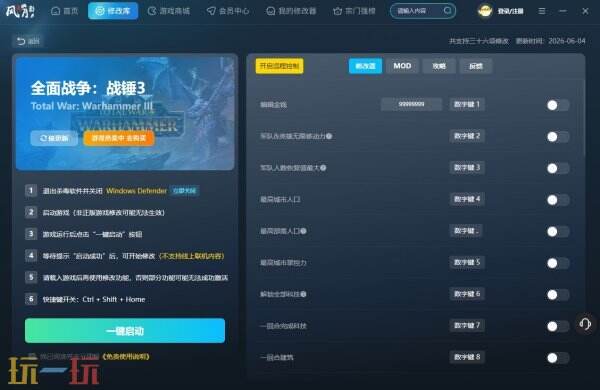
Task: Switch to the 反馈 feedback tab
Action: point(476,66)
